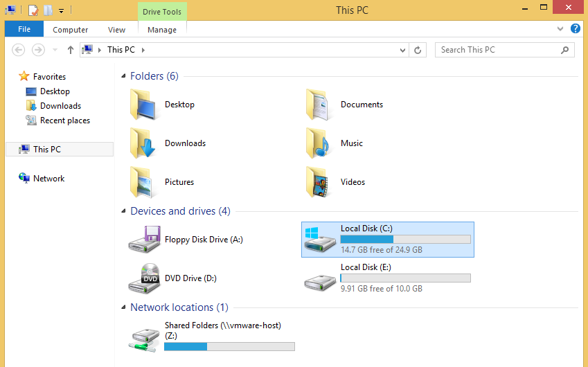This screenshot has width=588, height=367.
Task: Open address bar history dropdown
Action: tap(402, 50)
